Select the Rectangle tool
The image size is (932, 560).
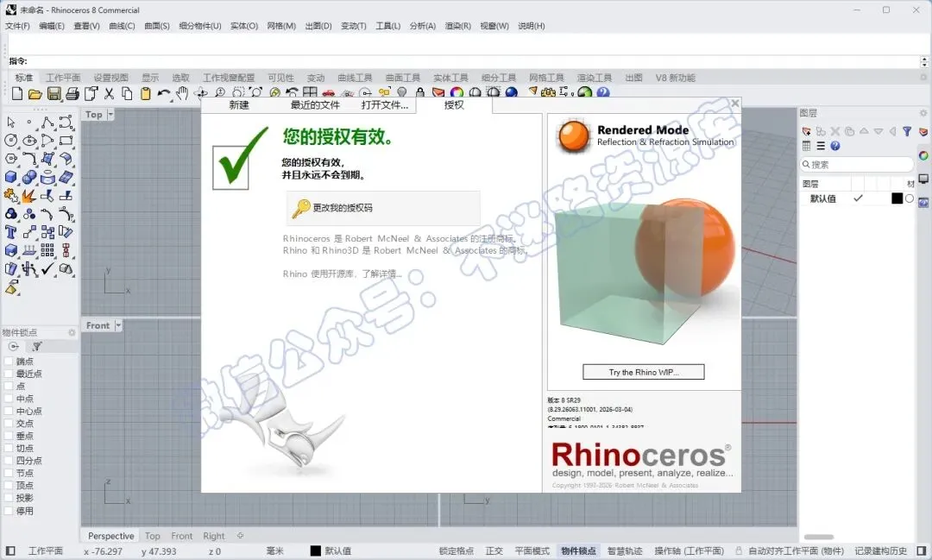(x=66, y=141)
